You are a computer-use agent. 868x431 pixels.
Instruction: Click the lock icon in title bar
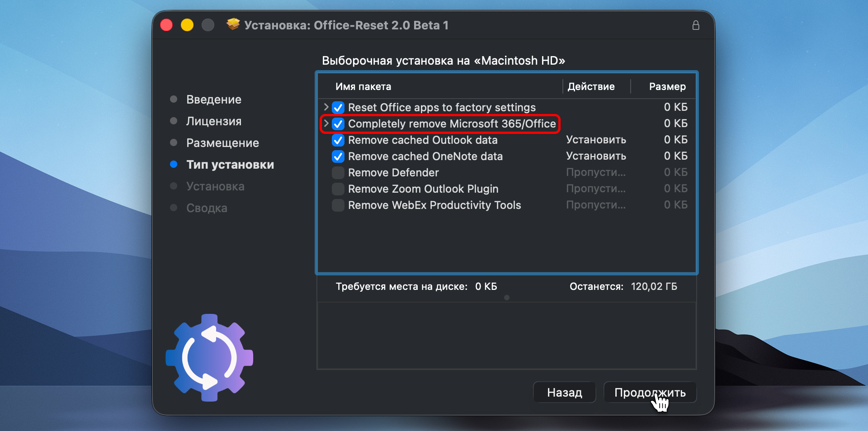696,25
